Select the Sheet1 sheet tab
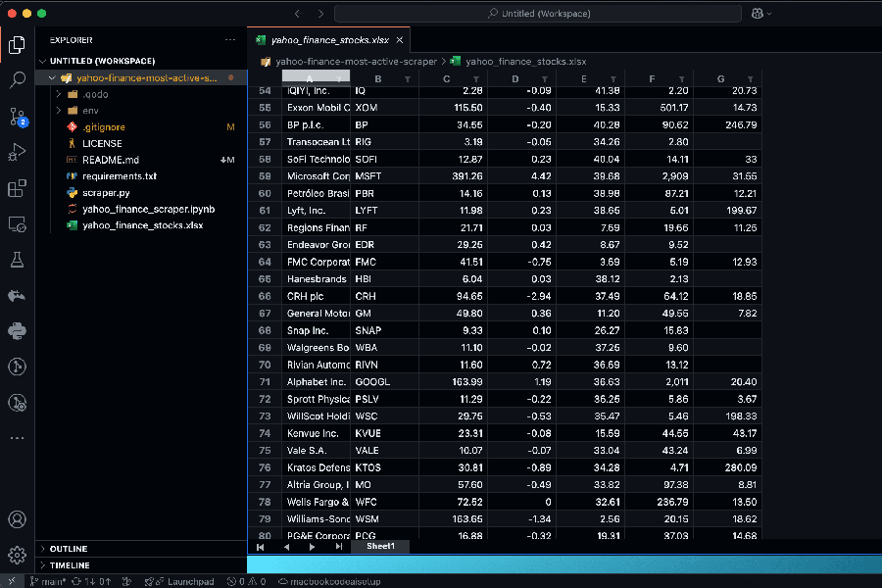This screenshot has width=882, height=588. [380, 547]
